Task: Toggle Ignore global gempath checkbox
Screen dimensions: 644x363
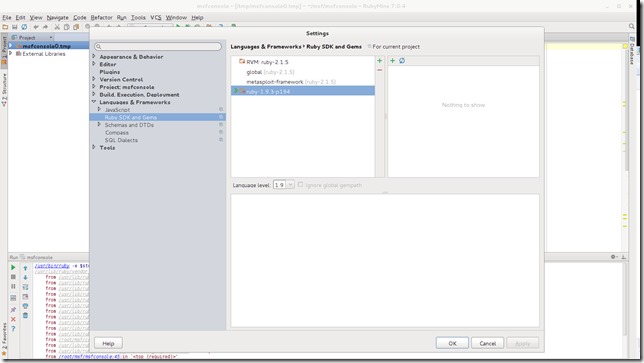Action: point(300,185)
